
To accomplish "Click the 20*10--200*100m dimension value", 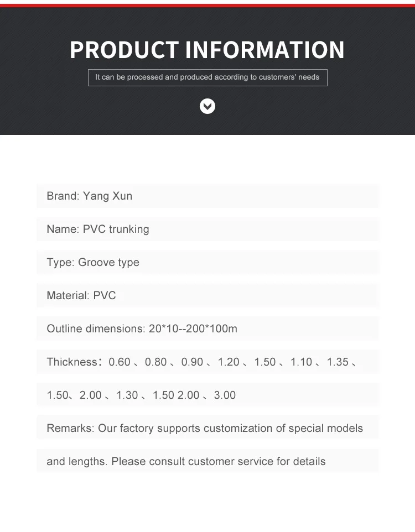I will pos(193,328).
